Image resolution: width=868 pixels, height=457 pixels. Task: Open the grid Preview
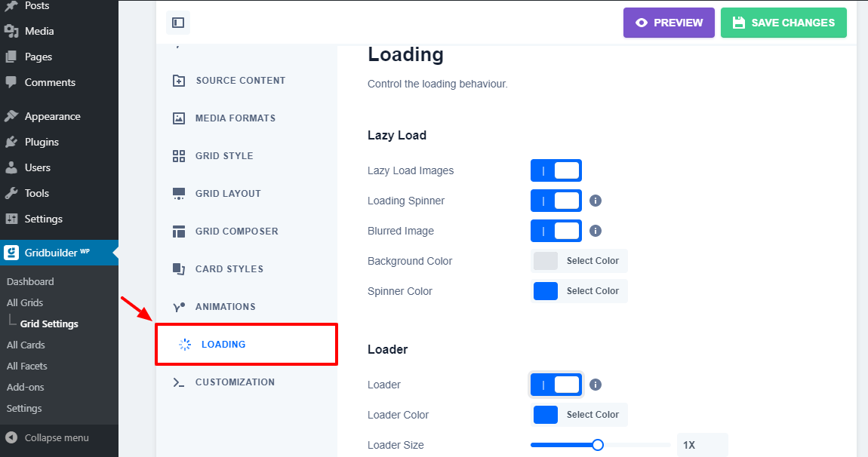[x=669, y=23]
